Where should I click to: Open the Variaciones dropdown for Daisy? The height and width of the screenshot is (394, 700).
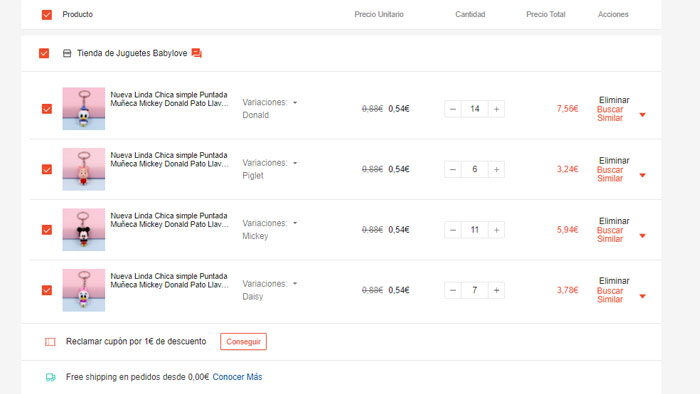click(295, 283)
